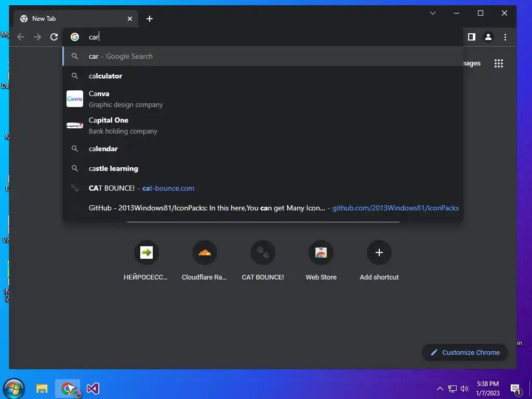
Task: Choose the 'calendar' suggestion
Action: (263, 149)
